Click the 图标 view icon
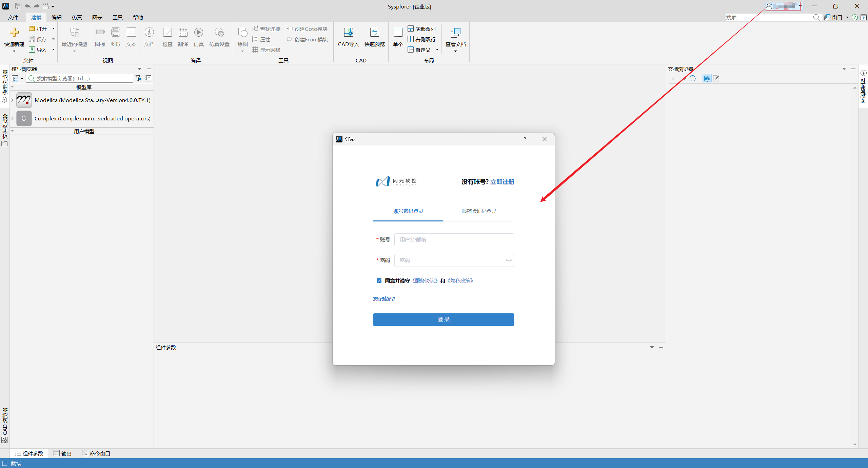The image size is (868, 468). coord(100,37)
